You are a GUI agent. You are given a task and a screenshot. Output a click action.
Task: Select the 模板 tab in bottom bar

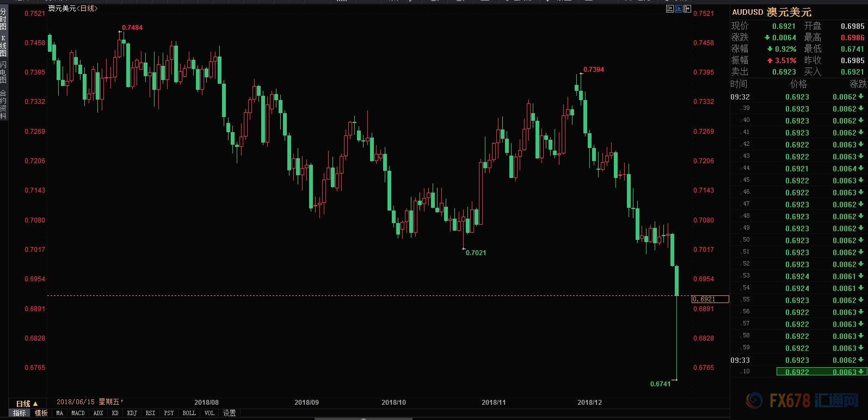tap(41, 413)
